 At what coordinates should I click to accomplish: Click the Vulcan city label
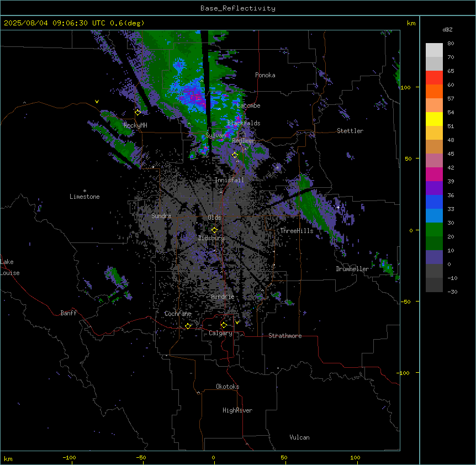tap(300, 437)
